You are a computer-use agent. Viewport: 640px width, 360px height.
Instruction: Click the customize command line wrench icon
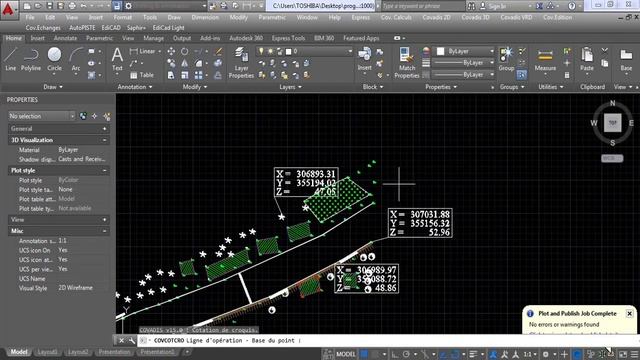point(131,340)
